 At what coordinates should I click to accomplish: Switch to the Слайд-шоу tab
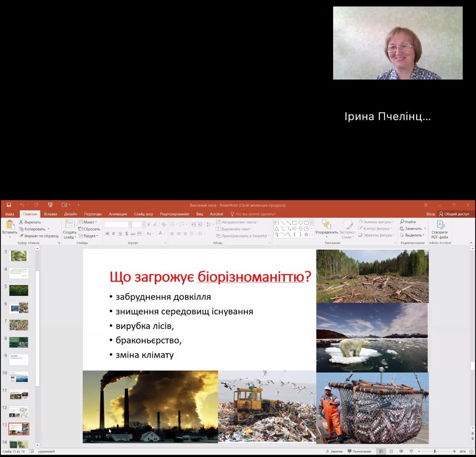coord(144,214)
